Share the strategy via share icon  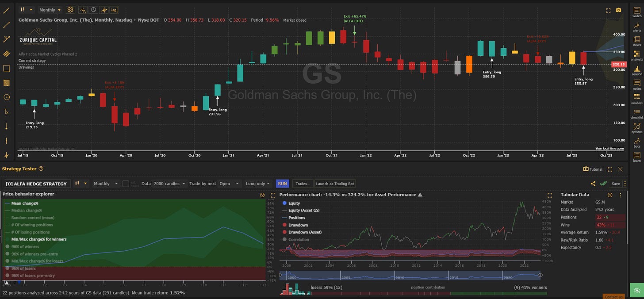(x=593, y=184)
